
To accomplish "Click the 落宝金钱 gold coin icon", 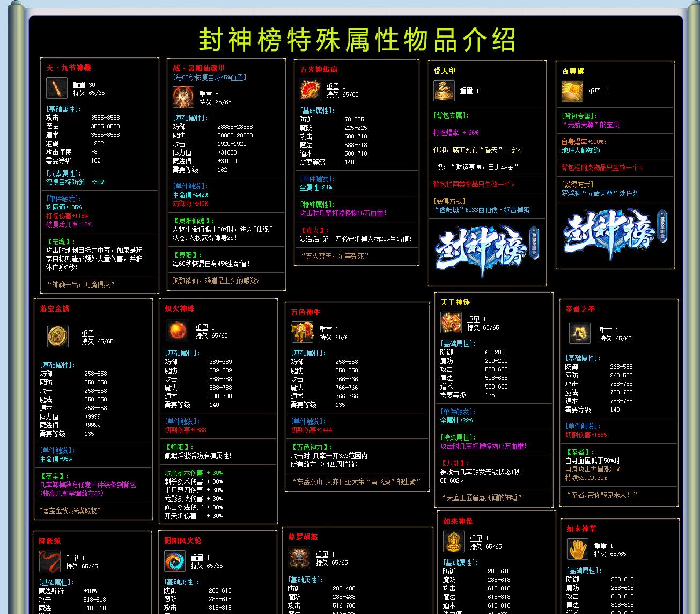I will tap(57, 337).
